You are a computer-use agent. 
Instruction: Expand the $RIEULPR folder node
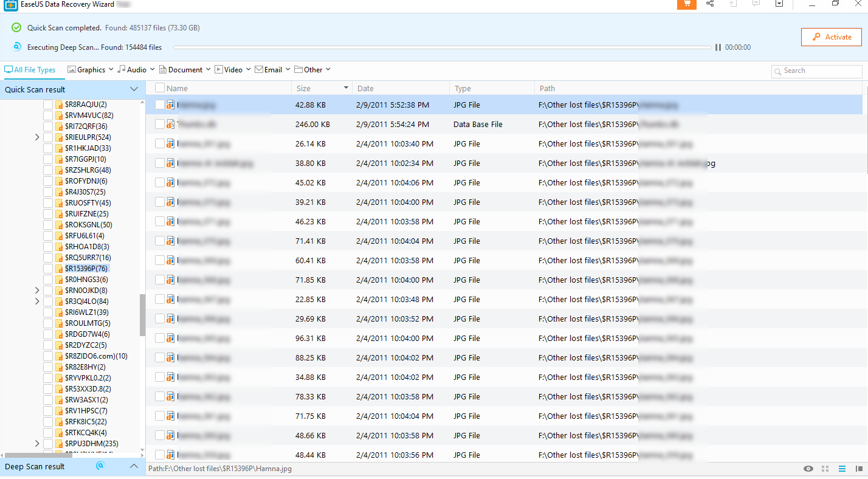click(x=37, y=137)
